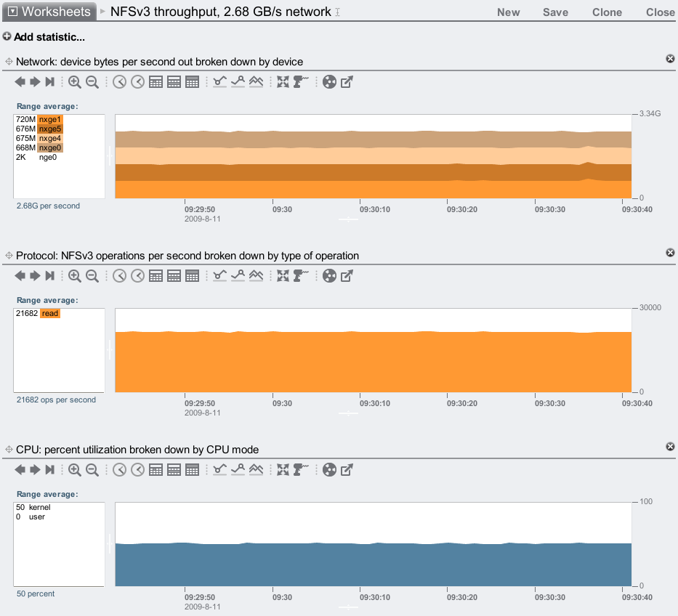Image resolution: width=678 pixels, height=616 pixels.
Task: Click drill-down tool icon on Network graph
Action: 301,82
